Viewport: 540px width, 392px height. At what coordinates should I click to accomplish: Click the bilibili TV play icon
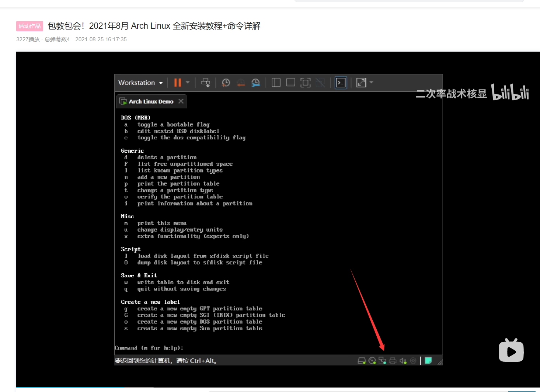click(x=511, y=350)
